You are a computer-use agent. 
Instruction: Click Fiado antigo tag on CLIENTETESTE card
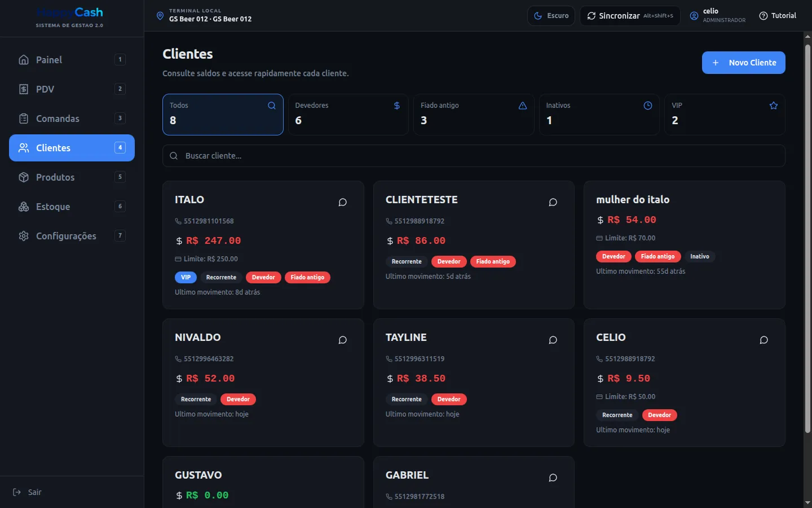point(493,261)
